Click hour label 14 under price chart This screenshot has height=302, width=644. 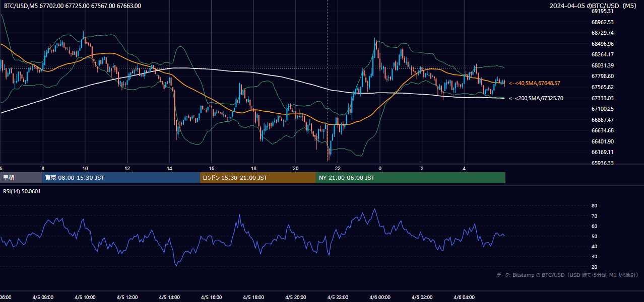[x=169, y=168]
